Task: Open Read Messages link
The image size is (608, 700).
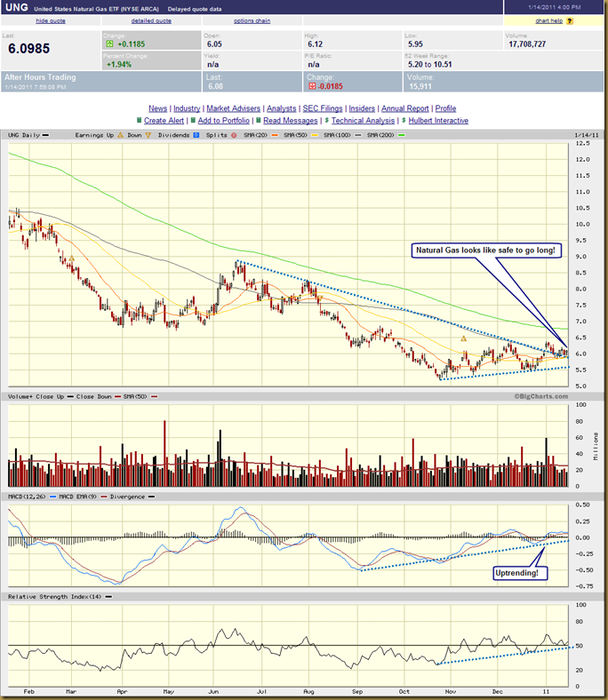Action: pos(291,121)
